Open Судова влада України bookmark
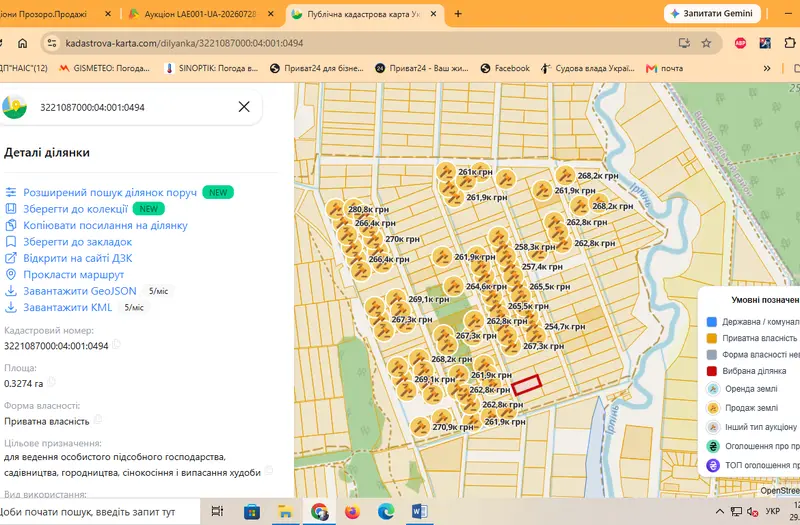This screenshot has width=800, height=525. [588, 68]
